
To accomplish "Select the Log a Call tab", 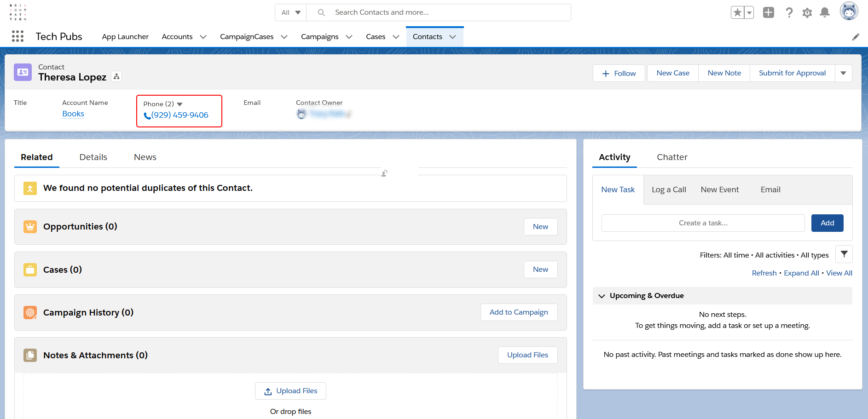I will click(669, 189).
